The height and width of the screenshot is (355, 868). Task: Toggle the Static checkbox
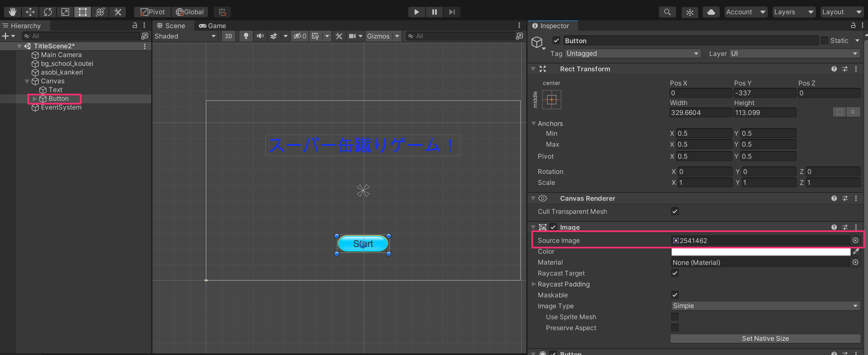[824, 41]
